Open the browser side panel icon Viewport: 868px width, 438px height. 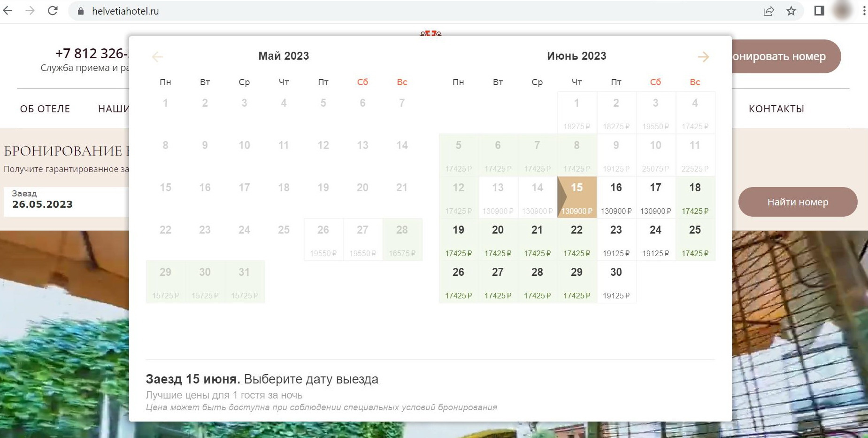click(x=819, y=11)
